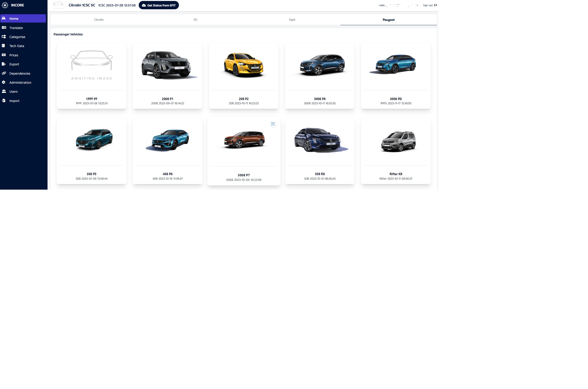Click Get Status from EFIT button

[x=159, y=5]
